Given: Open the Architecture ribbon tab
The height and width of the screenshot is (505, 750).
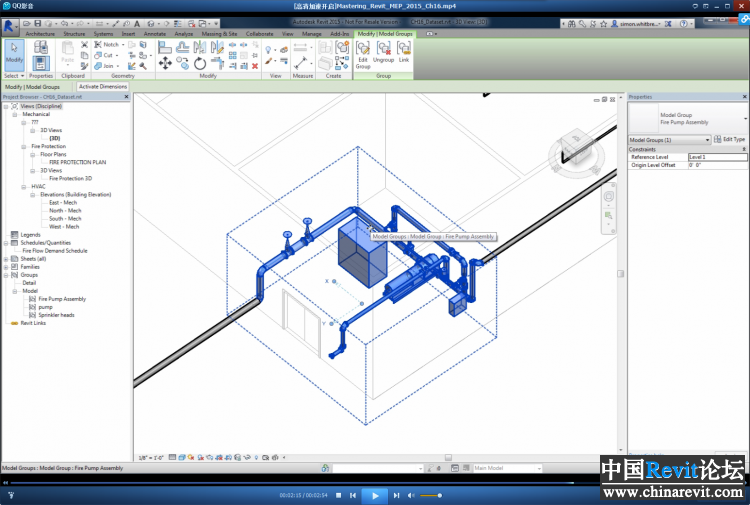Looking at the screenshot, I should (x=40, y=34).
